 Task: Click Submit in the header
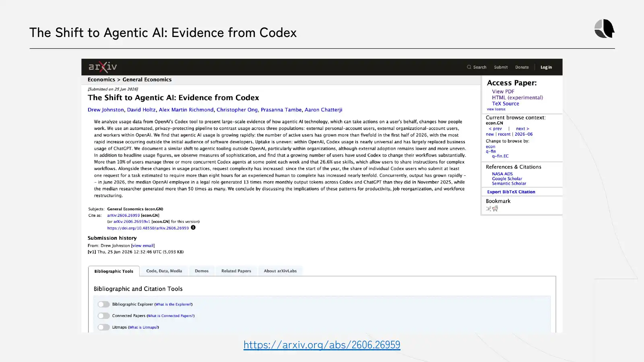click(x=501, y=67)
